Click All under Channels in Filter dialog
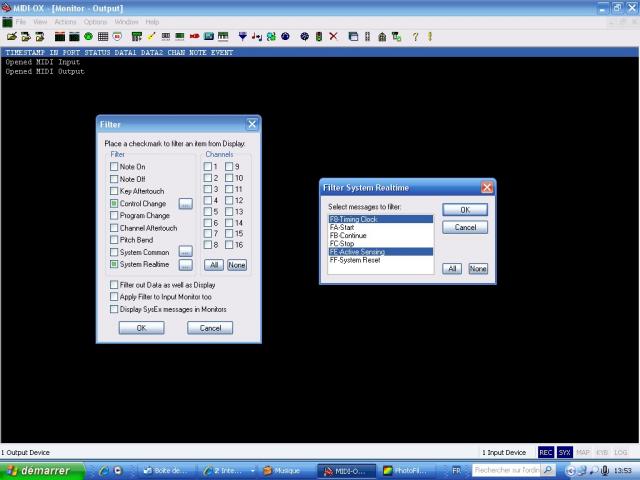The image size is (640, 480). (214, 265)
